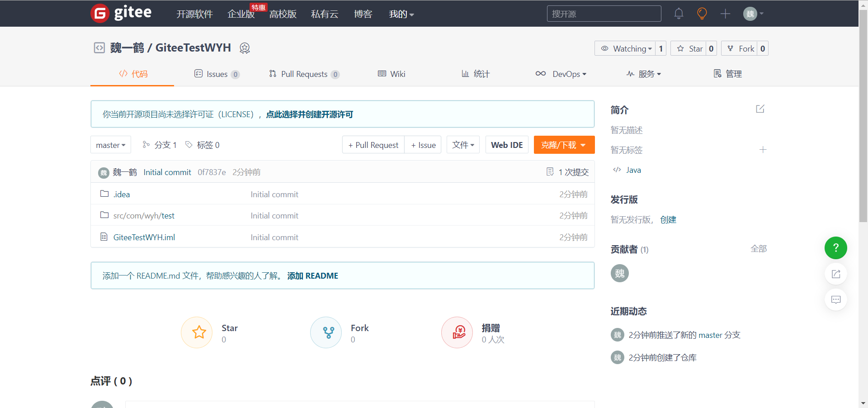
Task: Open 企业版 in top navigation
Action: click(241, 14)
